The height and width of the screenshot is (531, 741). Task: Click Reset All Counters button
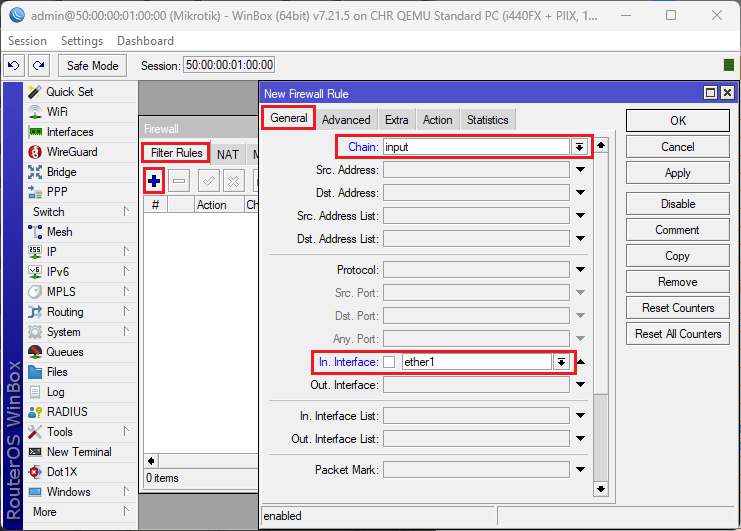point(678,334)
